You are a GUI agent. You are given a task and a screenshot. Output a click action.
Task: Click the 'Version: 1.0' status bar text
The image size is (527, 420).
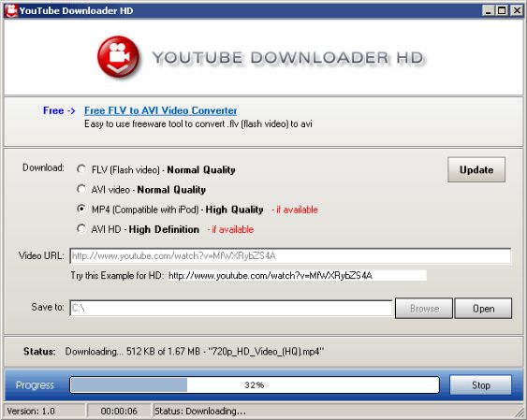pos(31,411)
